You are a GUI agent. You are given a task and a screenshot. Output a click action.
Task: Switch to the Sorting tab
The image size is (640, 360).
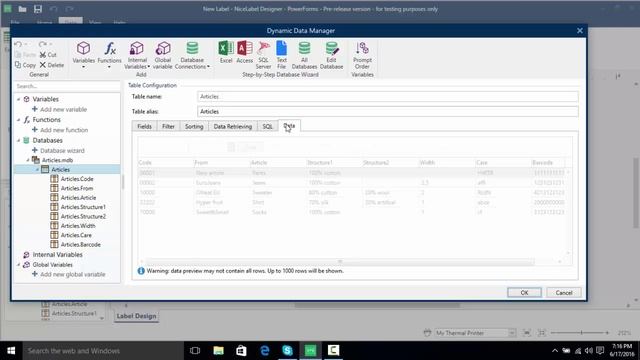[x=194, y=127]
